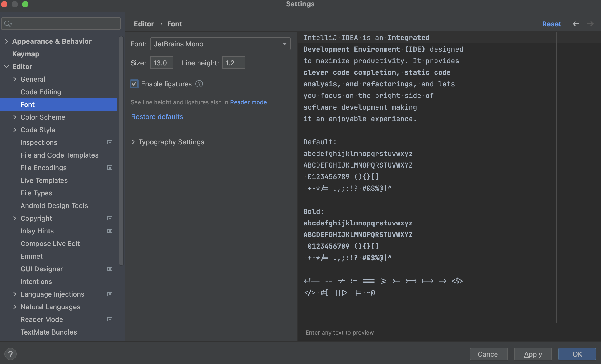Click the project-level icon next to File Encodings
This screenshot has width=601, height=364.
(x=110, y=168)
